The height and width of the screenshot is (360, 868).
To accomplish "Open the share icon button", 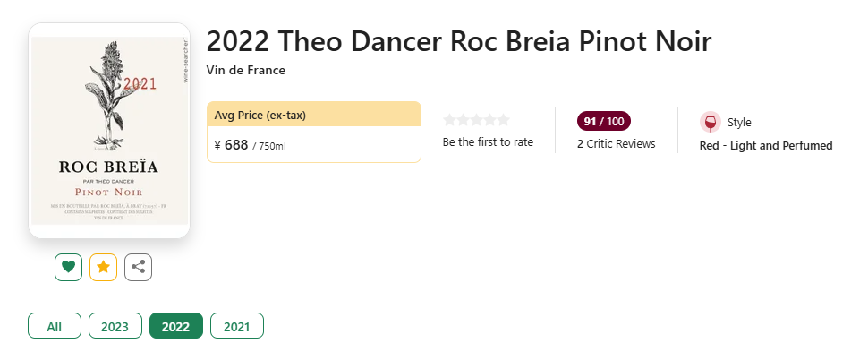I will 138,268.
